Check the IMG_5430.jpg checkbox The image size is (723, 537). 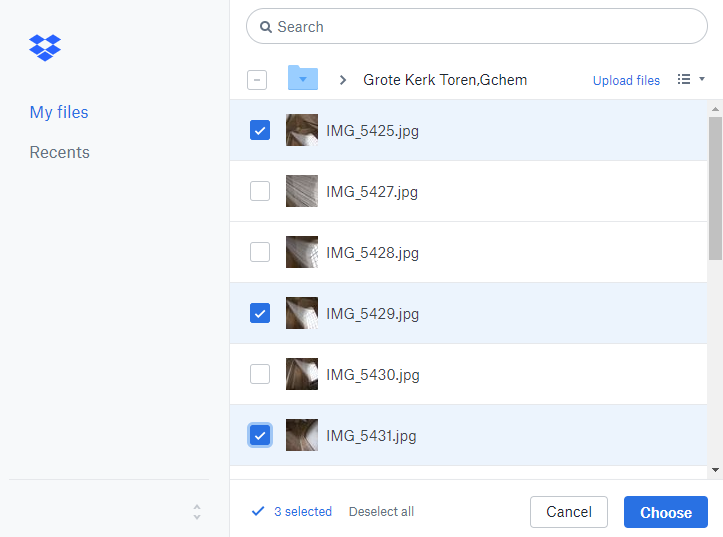[260, 374]
